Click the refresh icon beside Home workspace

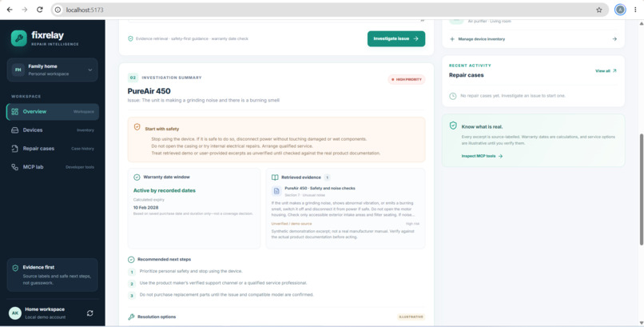coord(90,313)
